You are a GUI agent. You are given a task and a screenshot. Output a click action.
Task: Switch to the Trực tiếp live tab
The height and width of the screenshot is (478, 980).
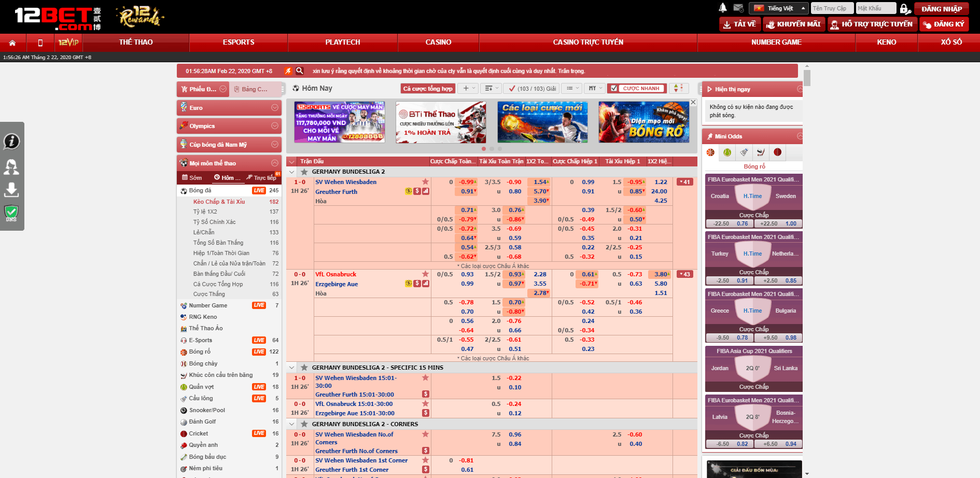tap(262, 178)
